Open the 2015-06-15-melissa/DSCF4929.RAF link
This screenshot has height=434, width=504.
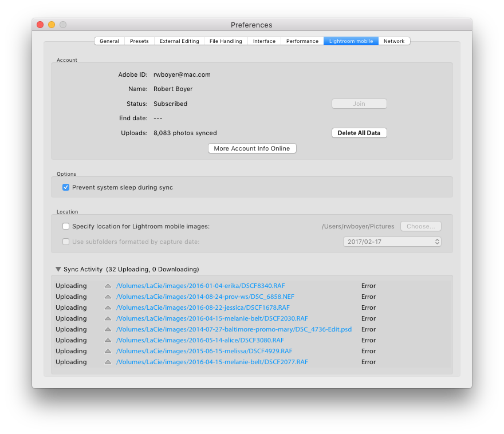(x=204, y=351)
